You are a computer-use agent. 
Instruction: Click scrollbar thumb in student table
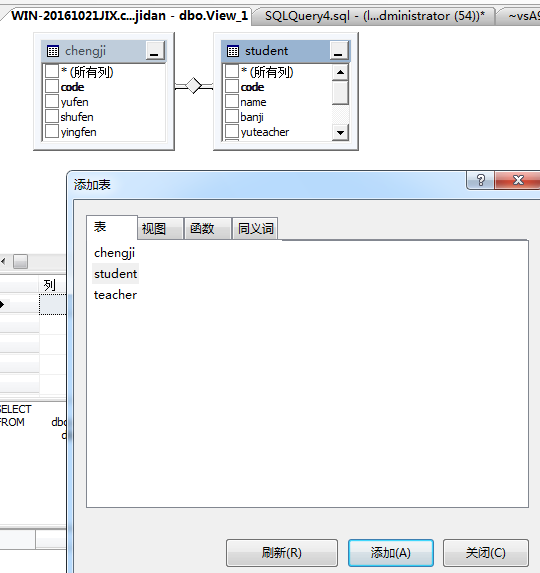(341, 92)
